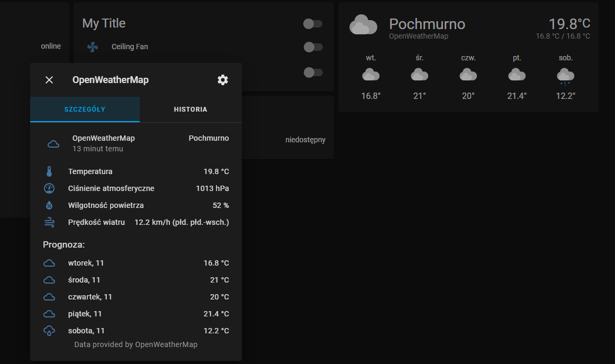Click the 'środa, 11' forecast row
Image resolution: width=615 pixels, height=364 pixels.
tap(136, 280)
